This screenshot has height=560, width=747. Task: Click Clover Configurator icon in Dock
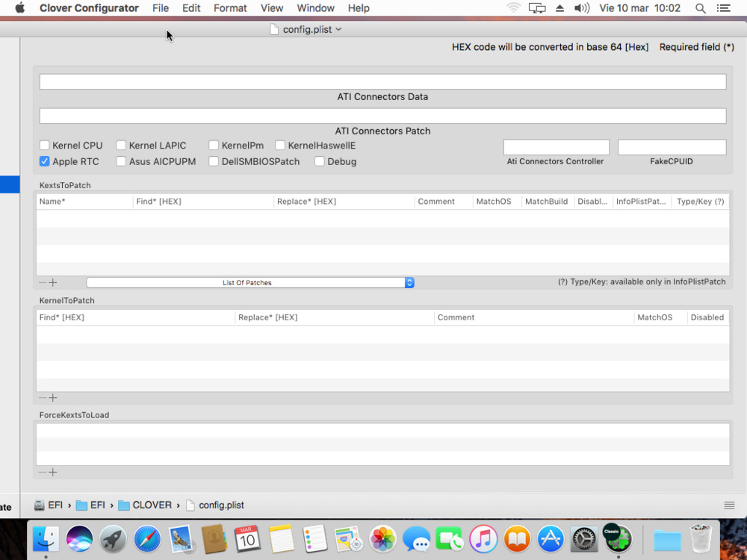point(618,538)
